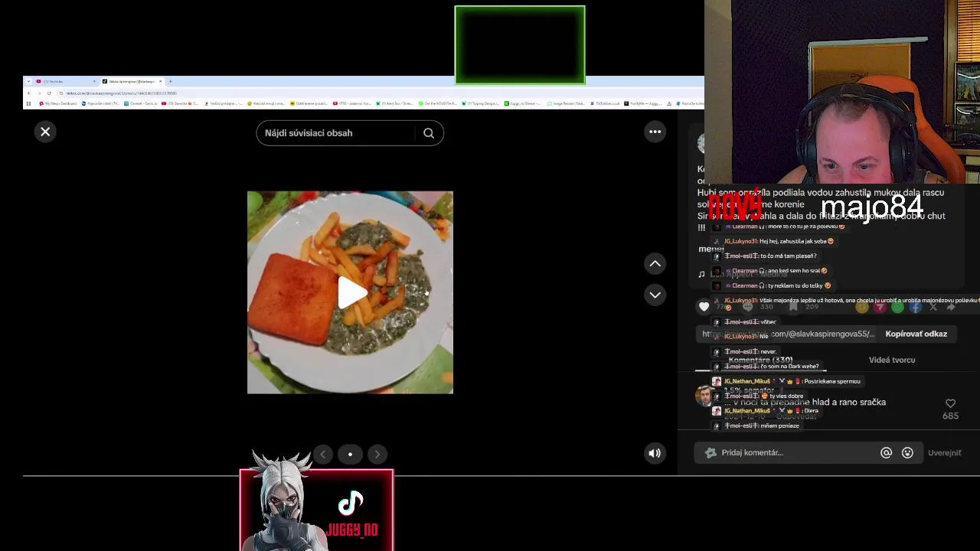Open comments via the speech bubble icon

click(x=748, y=307)
